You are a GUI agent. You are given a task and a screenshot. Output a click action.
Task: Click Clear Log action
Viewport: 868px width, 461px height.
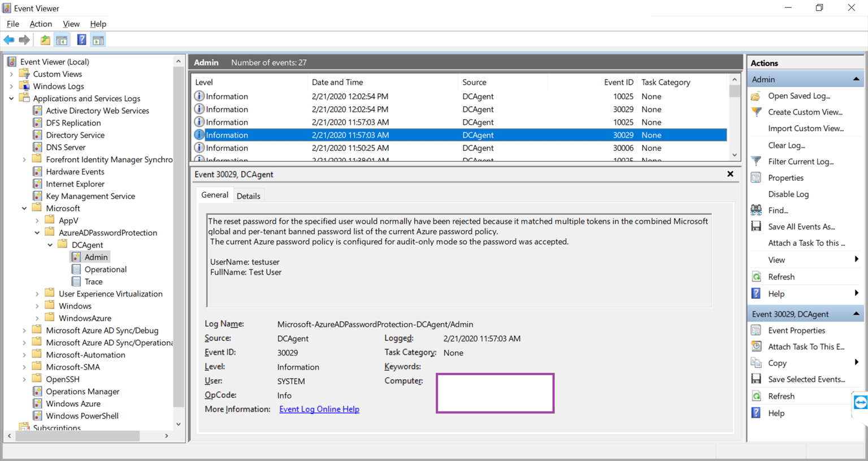click(787, 145)
